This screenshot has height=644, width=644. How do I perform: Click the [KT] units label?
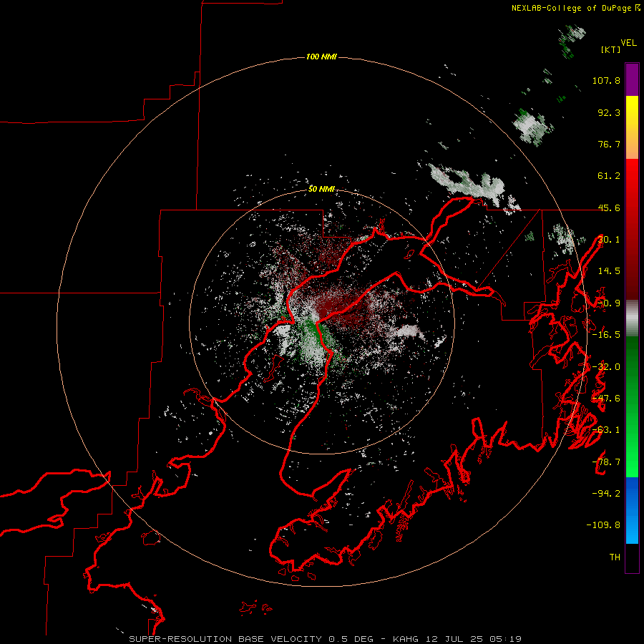click(611, 49)
